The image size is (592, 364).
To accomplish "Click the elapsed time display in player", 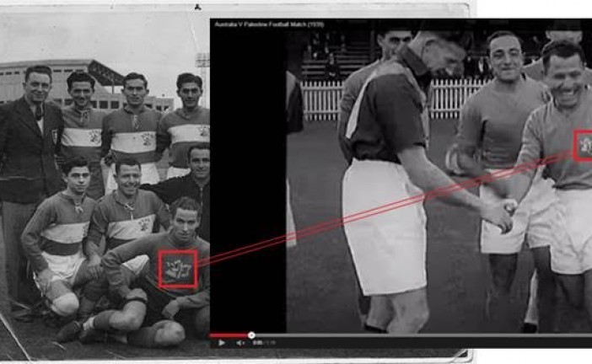I will tap(262, 343).
